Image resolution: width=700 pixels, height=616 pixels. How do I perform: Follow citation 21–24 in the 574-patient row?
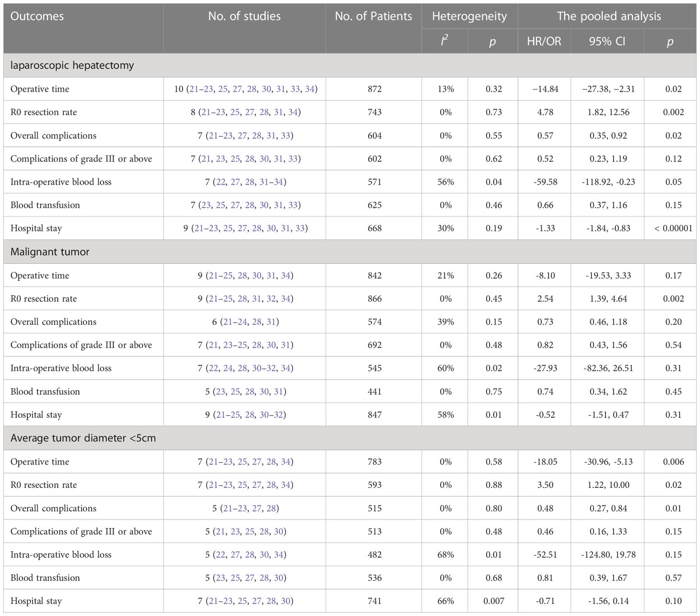coord(235,322)
